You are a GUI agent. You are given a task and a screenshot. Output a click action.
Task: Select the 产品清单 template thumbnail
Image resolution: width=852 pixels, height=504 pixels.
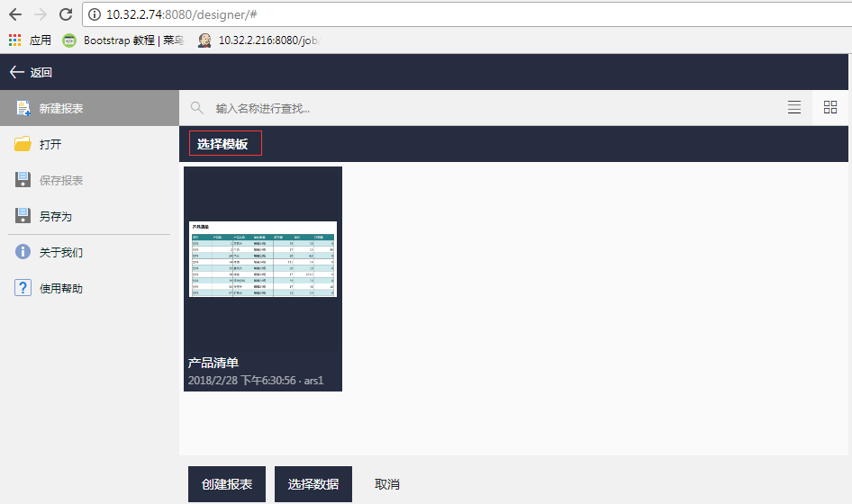pos(263,259)
